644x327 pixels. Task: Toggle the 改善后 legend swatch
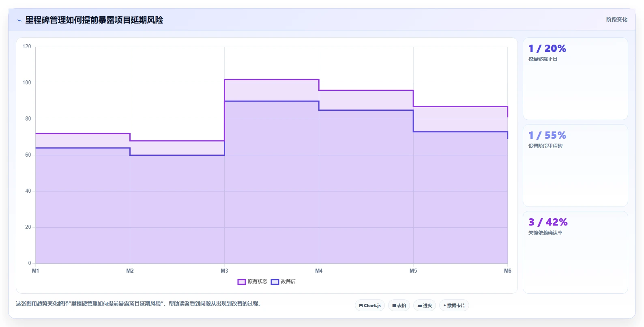(x=275, y=282)
